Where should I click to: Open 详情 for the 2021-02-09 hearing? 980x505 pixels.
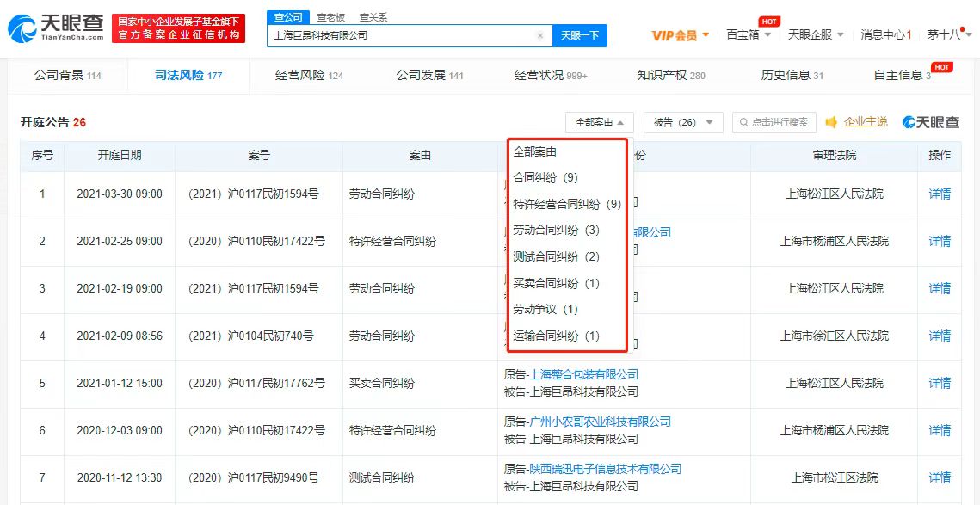[940, 336]
